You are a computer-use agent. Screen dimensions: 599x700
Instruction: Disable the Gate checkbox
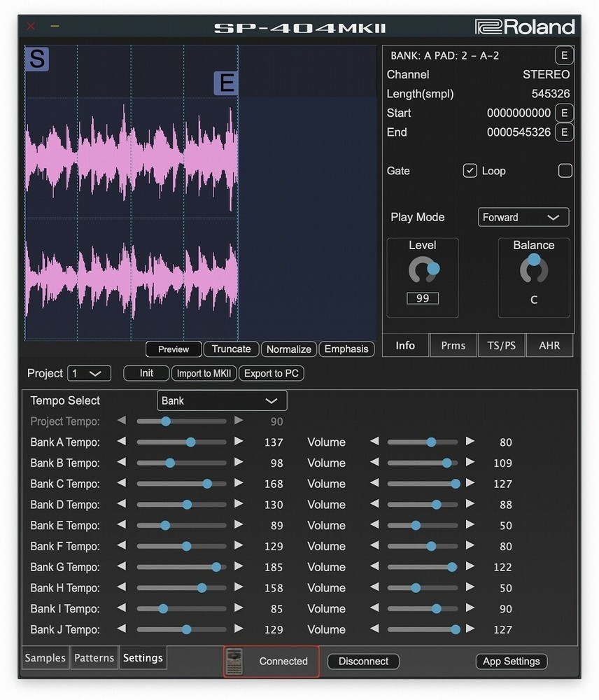pos(470,171)
